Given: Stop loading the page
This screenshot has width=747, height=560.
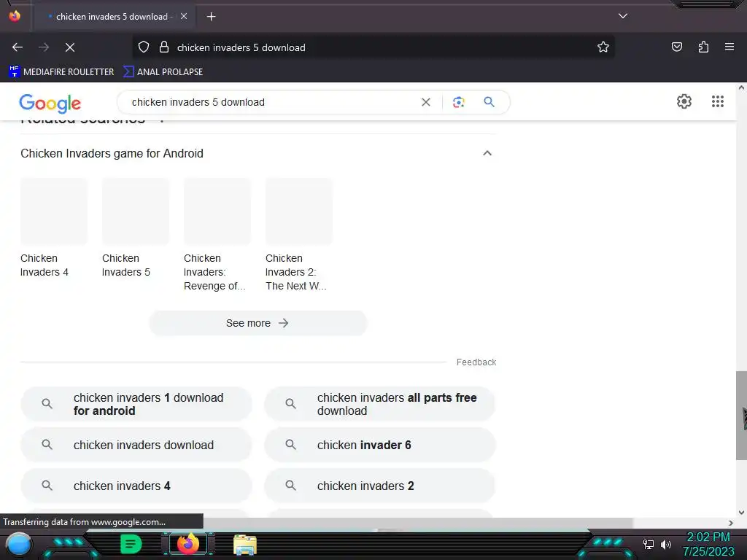Looking at the screenshot, I should coord(69,47).
